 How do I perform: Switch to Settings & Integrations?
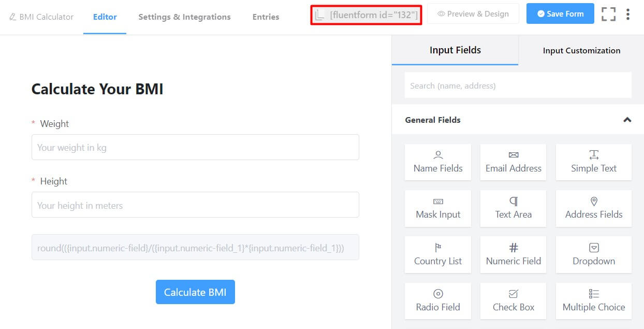pos(184,17)
